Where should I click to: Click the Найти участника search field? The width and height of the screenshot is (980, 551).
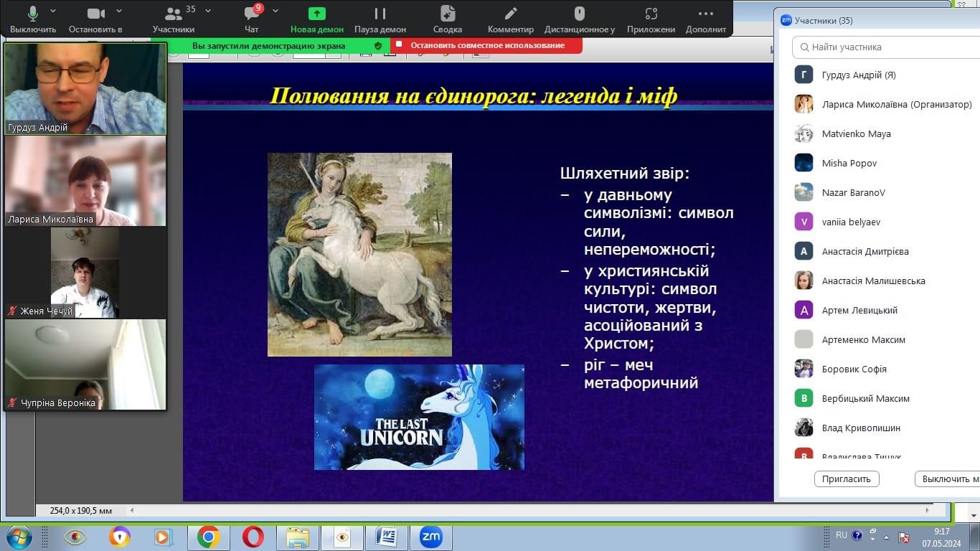click(x=887, y=47)
